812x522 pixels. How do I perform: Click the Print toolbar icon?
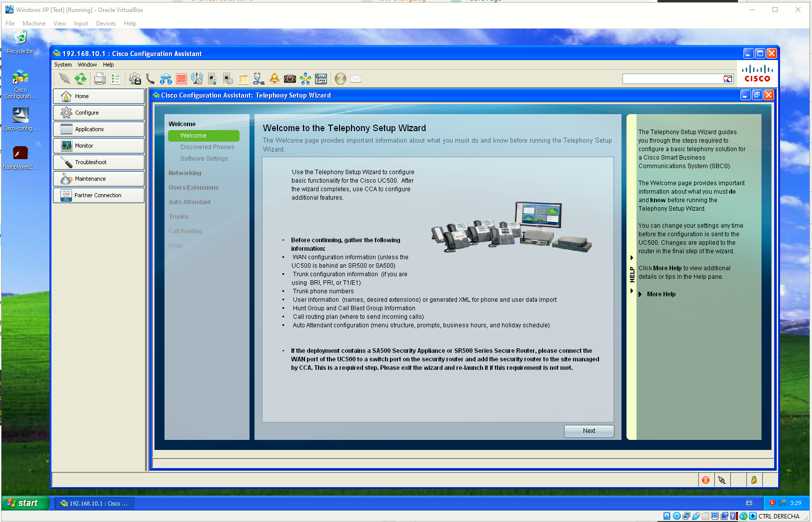coord(100,79)
